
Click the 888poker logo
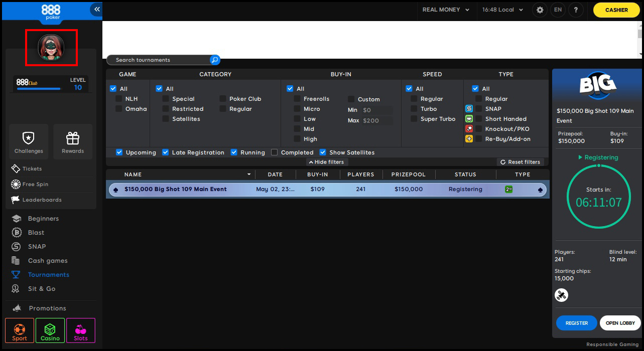51,12
